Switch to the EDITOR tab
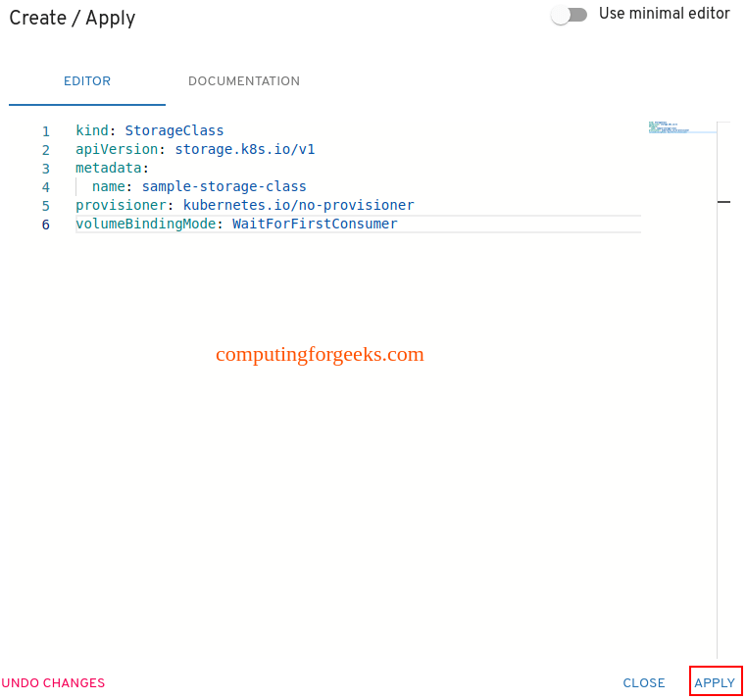Image resolution: width=747 pixels, height=700 pixels. coord(87,81)
